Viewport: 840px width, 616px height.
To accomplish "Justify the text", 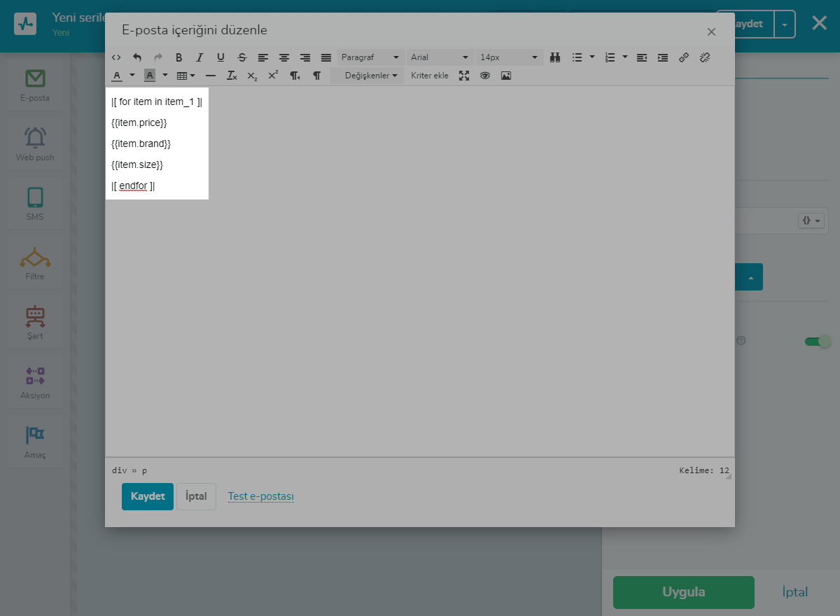I will [326, 57].
